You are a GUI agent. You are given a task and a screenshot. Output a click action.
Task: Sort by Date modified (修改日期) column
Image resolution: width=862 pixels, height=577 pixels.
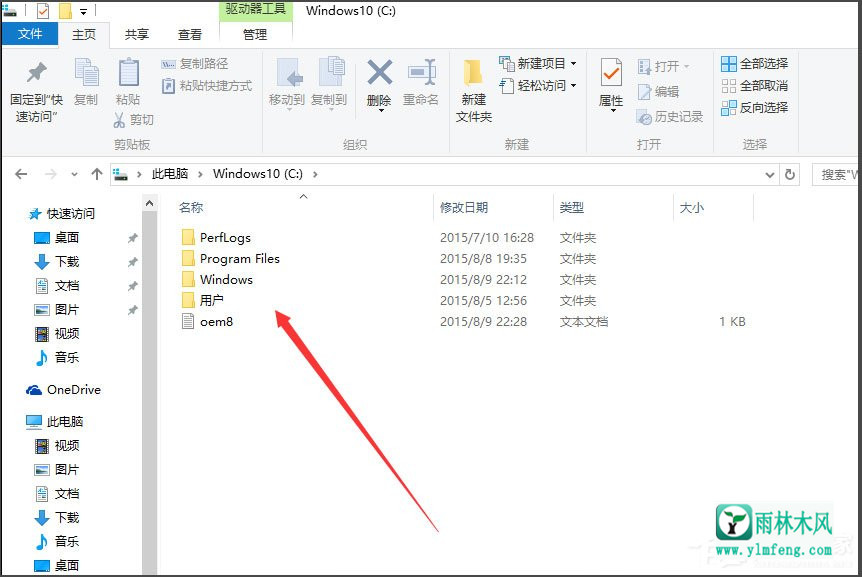tap(464, 208)
